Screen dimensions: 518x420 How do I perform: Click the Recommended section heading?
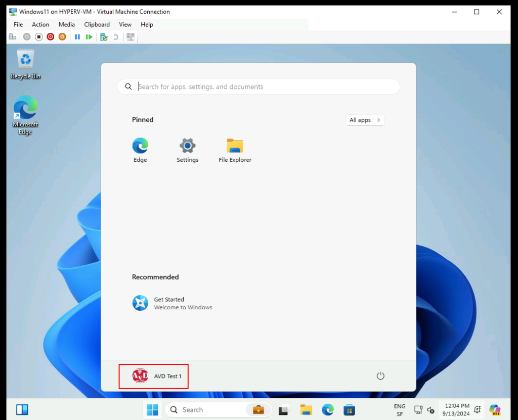click(x=155, y=277)
